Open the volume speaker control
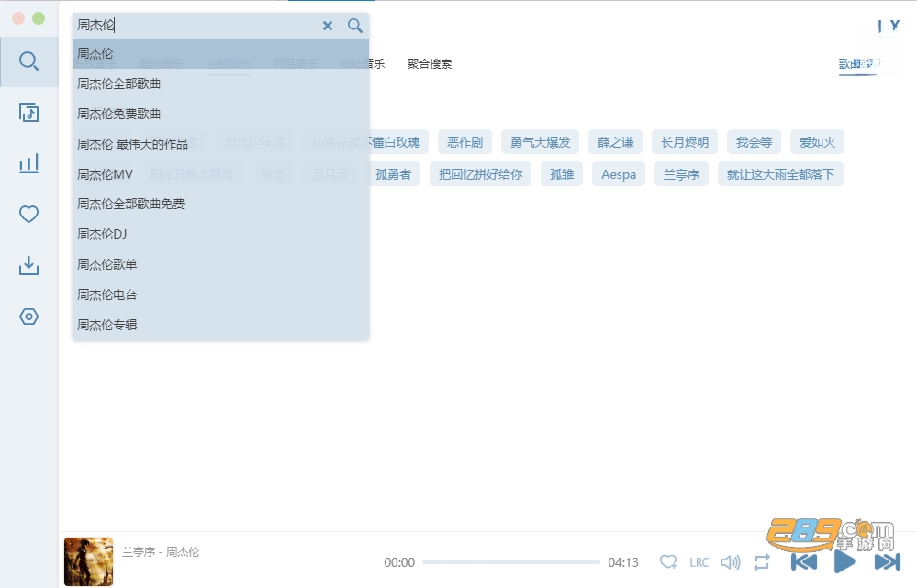Screen dimensions: 917x588 tap(731, 562)
